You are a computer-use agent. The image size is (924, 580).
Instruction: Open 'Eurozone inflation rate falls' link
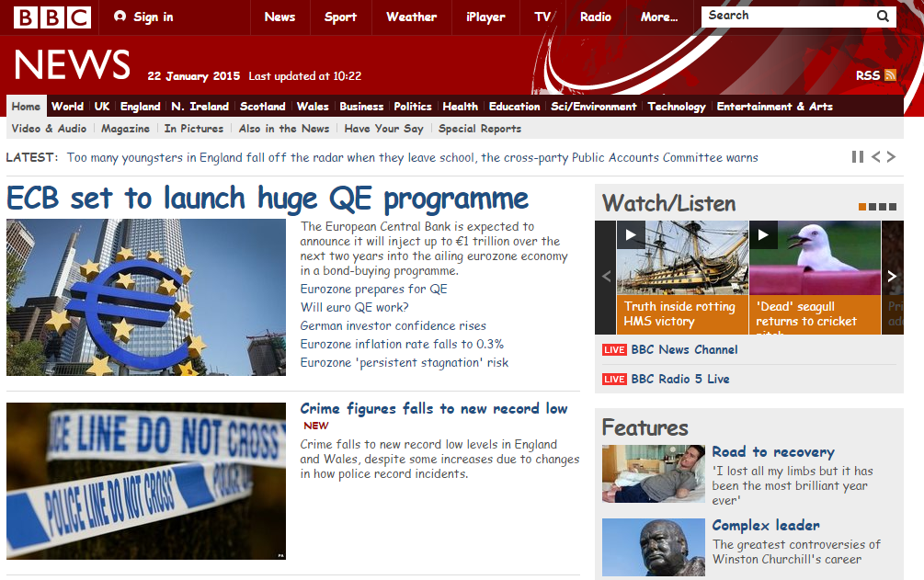pyautogui.click(x=402, y=344)
